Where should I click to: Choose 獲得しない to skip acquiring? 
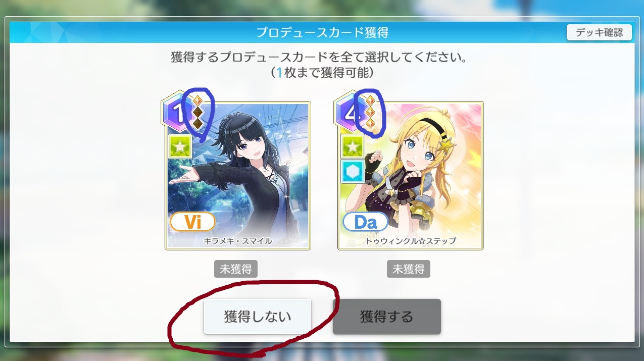(258, 317)
